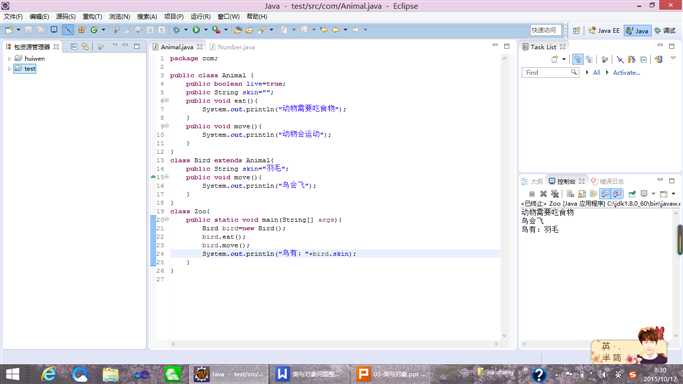
Task: Minimize the Package Explorer panel
Action: (125, 45)
